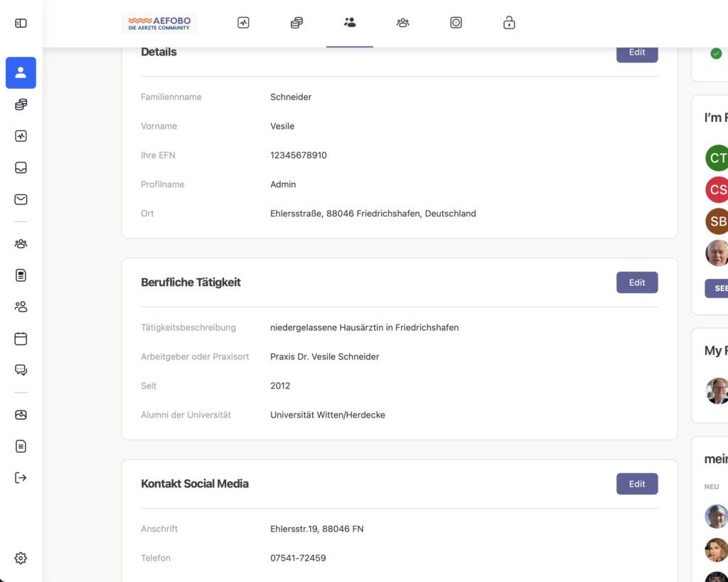Open the three-person group tab in top navigation

[403, 23]
